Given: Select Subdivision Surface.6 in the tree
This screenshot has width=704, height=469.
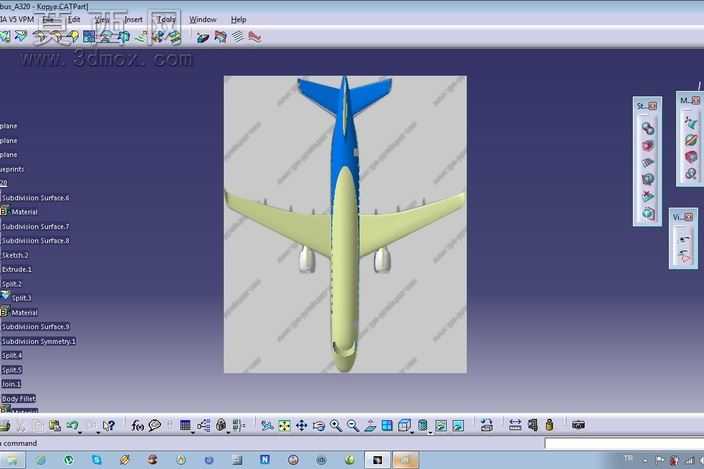Looking at the screenshot, I should pyautogui.click(x=35, y=197).
